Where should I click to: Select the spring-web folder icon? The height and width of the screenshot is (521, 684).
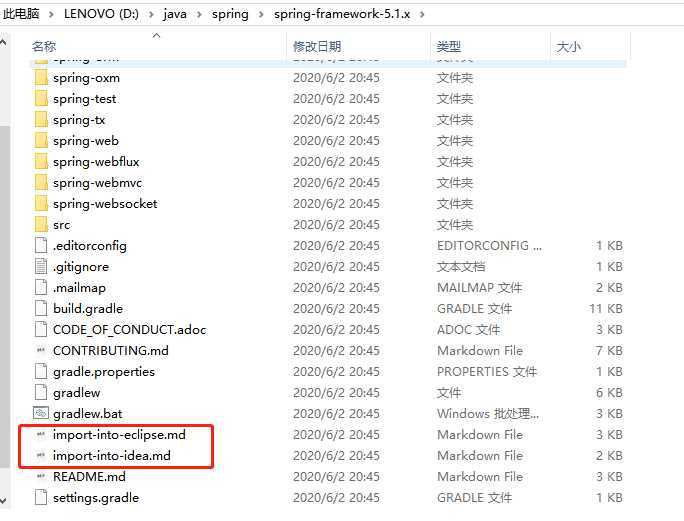coord(41,141)
